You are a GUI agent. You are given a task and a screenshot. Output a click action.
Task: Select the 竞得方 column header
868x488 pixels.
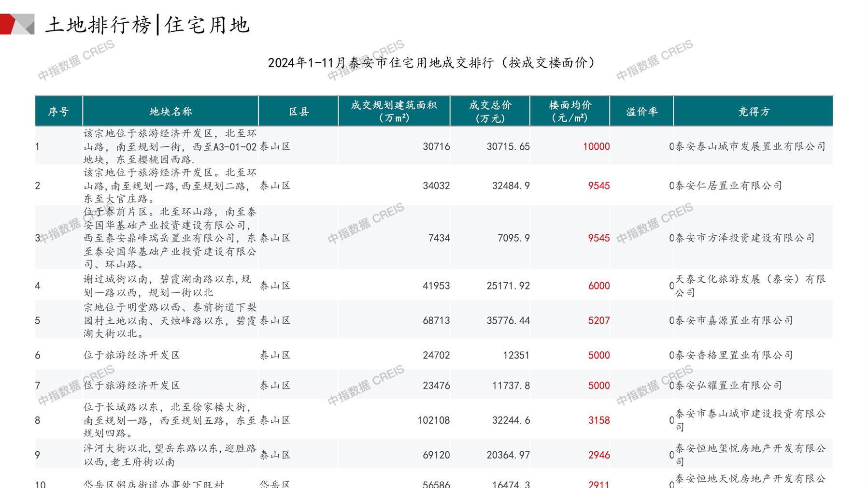(753, 112)
